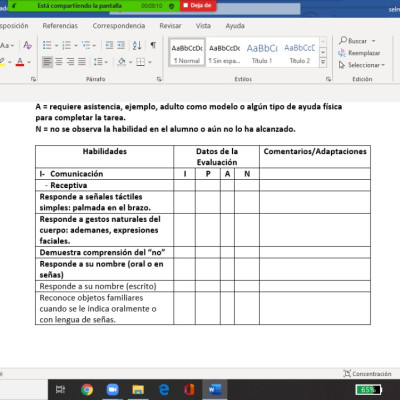
Task: Click the Reemplazar button
Action: click(x=359, y=53)
